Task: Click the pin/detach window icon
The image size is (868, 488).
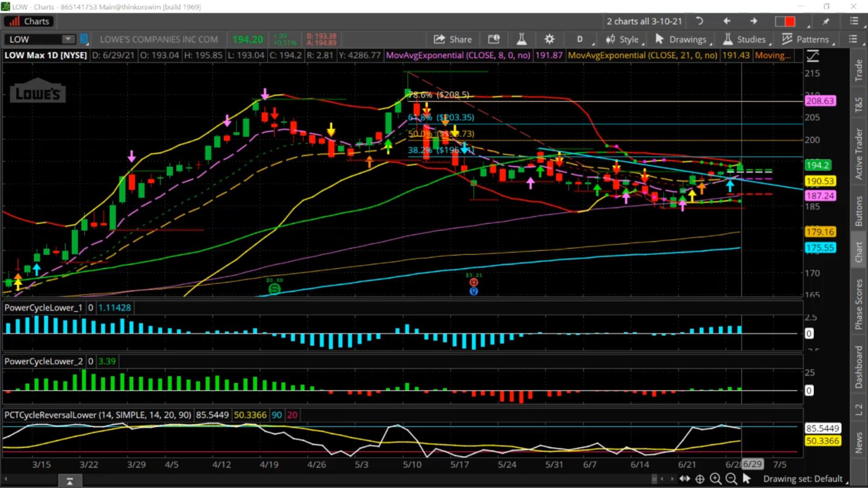Action: coord(826,21)
